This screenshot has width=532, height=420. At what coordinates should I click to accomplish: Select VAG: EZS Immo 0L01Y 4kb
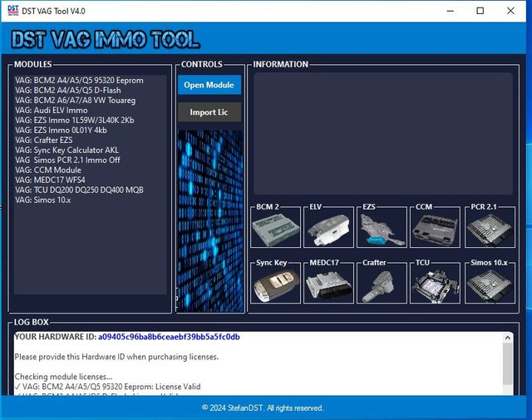(x=61, y=130)
